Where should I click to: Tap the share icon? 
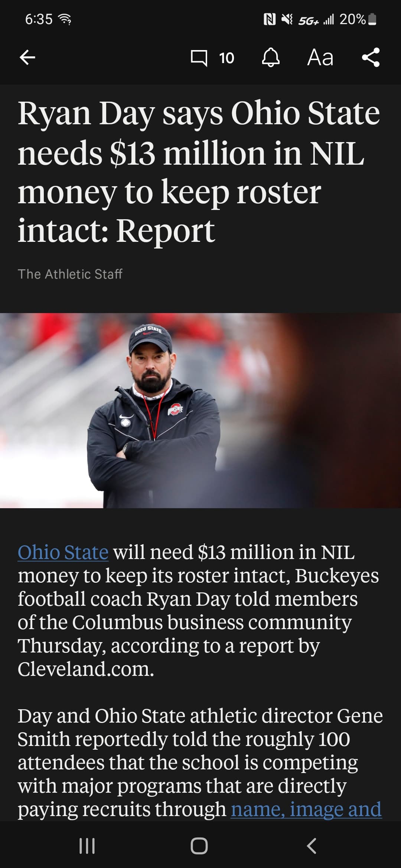(x=371, y=57)
